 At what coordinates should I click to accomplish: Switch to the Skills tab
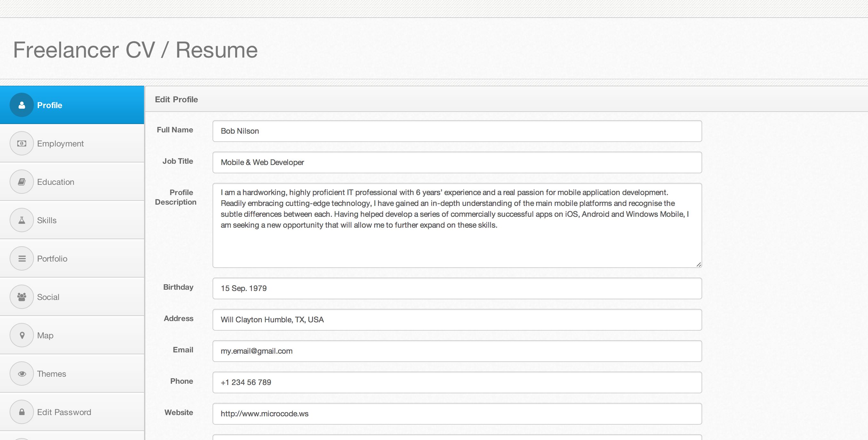[x=47, y=220]
